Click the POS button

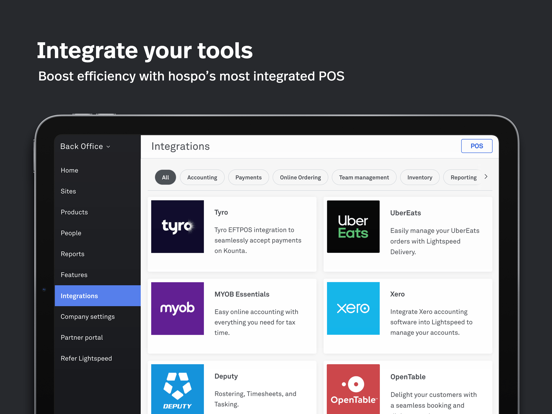pyautogui.click(x=477, y=146)
